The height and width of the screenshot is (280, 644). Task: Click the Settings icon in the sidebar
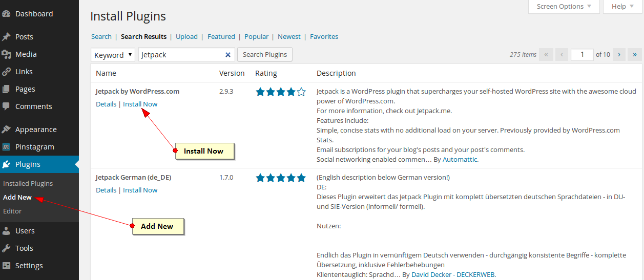(6, 266)
